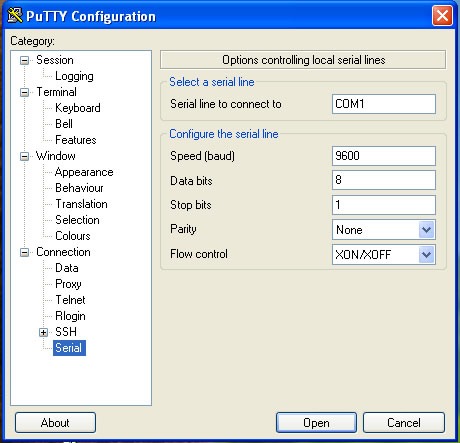Click the 'Configure the serial line' group title
Image resolution: width=460 pixels, height=443 pixels.
pos(224,134)
